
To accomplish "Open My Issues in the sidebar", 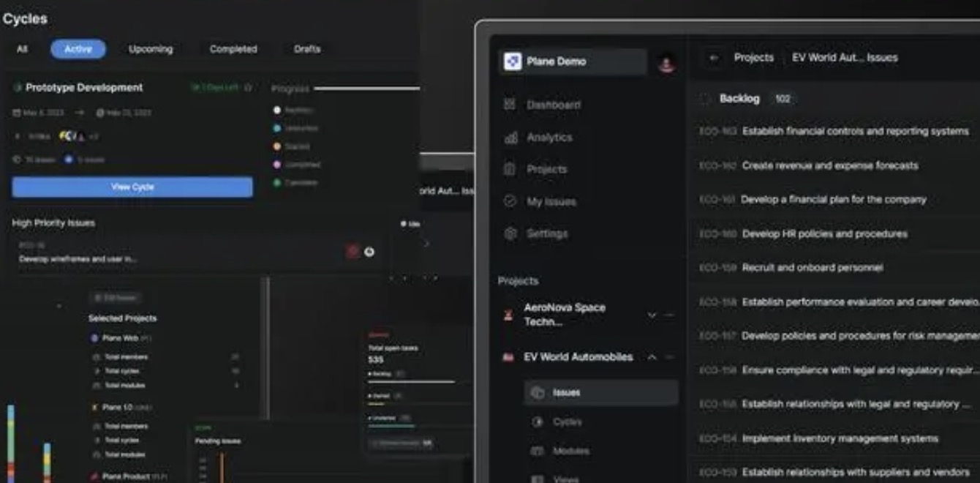I will pos(551,201).
